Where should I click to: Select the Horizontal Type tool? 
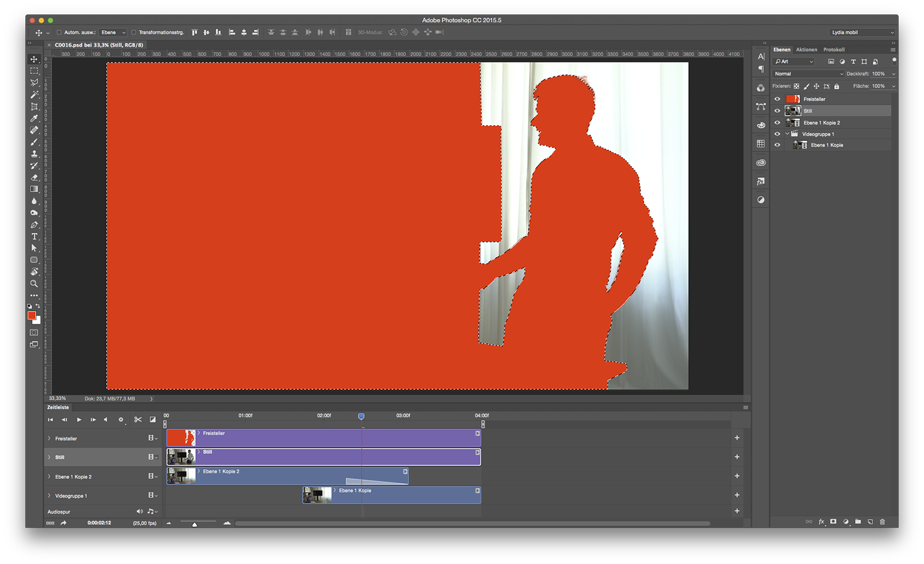coord(34,236)
